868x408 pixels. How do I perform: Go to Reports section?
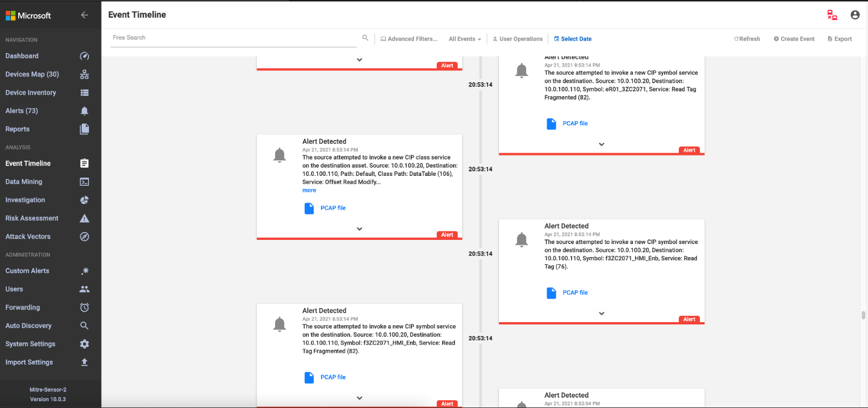coord(17,129)
